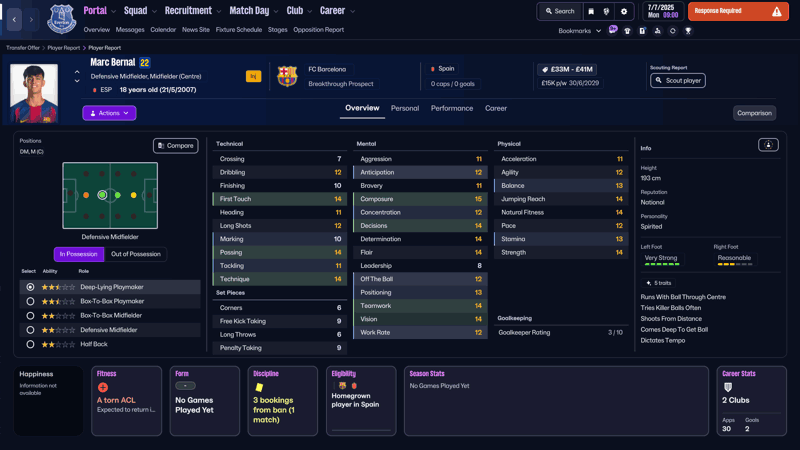
Task: Select Half Back role radio button
Action: [31, 344]
